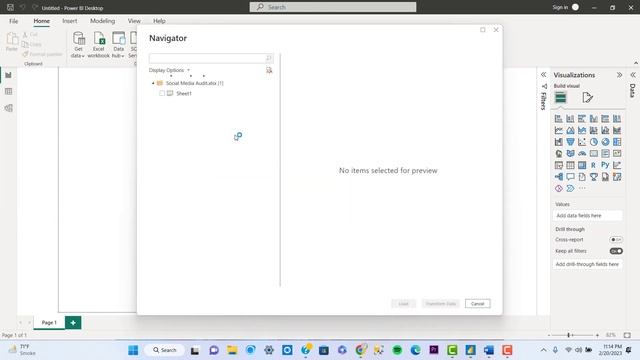Select the Waterfall chart visual

(x=559, y=142)
